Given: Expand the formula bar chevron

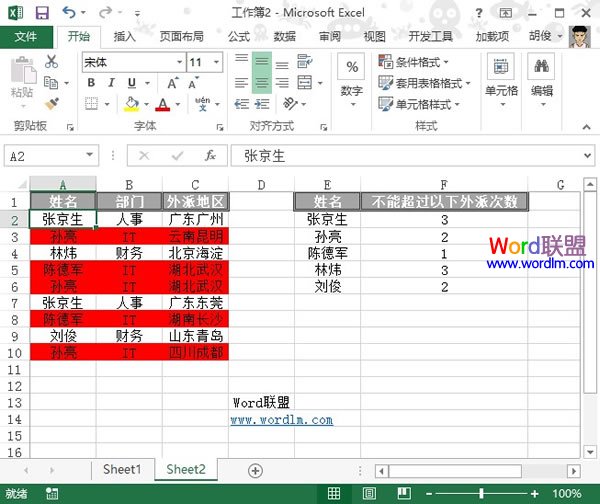Looking at the screenshot, I should pyautogui.click(x=587, y=155).
